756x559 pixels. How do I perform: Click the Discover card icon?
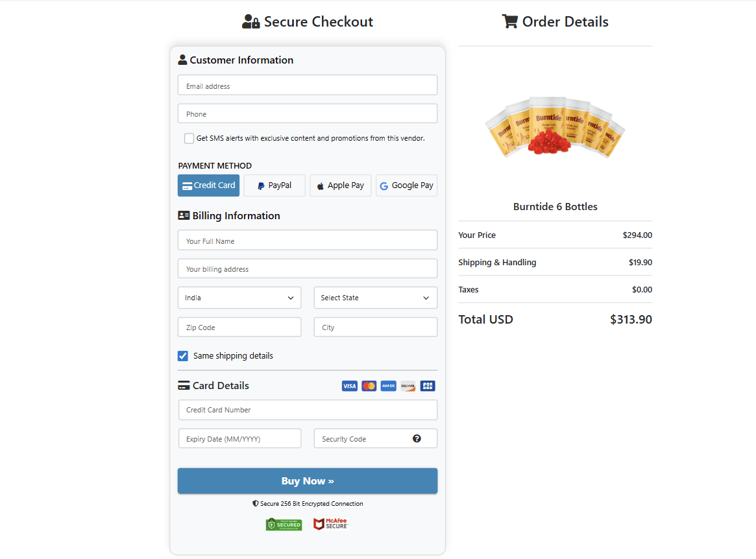tap(408, 386)
